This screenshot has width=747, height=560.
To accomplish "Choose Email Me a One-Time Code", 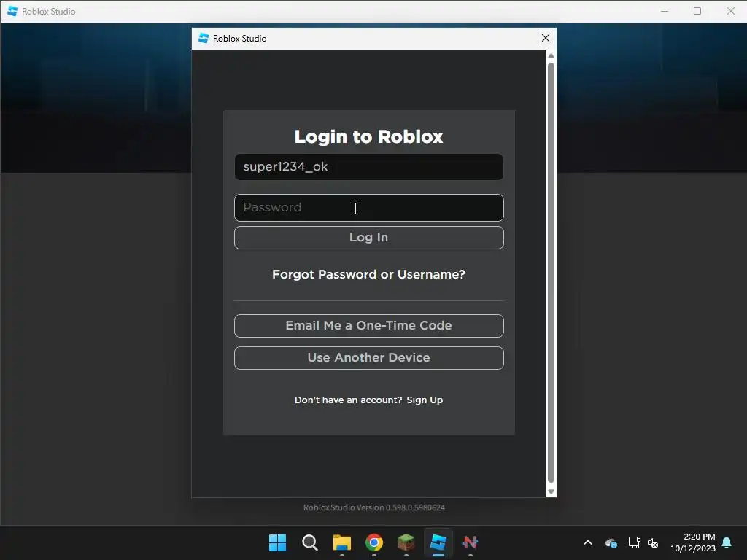I will [x=368, y=326].
